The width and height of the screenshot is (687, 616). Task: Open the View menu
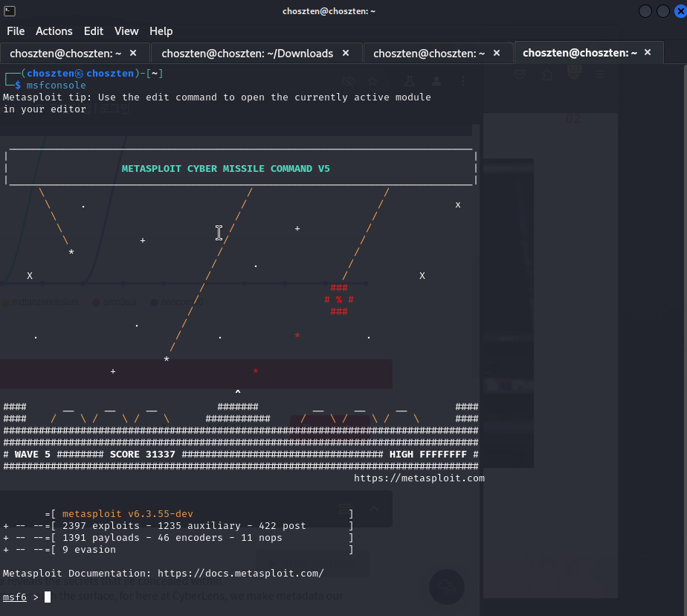(126, 31)
